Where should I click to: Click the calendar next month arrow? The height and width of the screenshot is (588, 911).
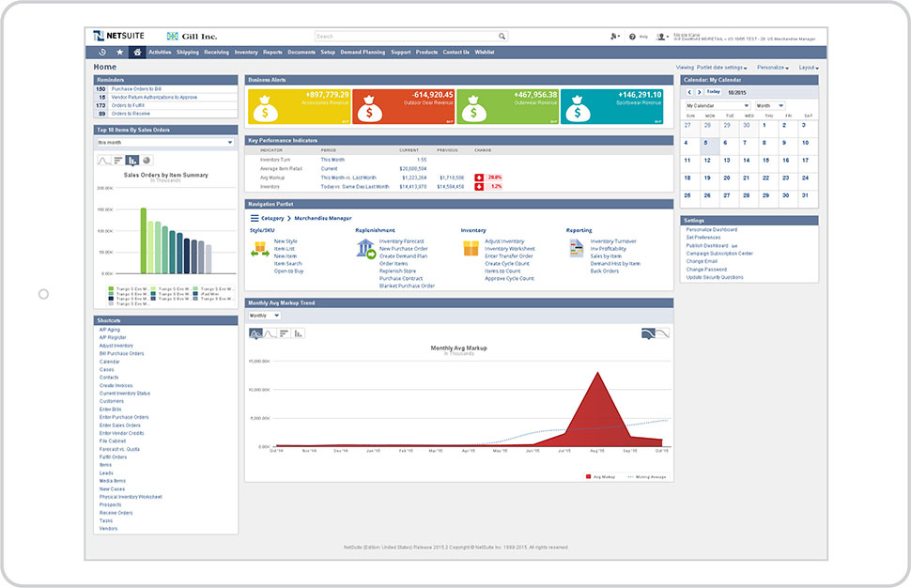click(697, 92)
